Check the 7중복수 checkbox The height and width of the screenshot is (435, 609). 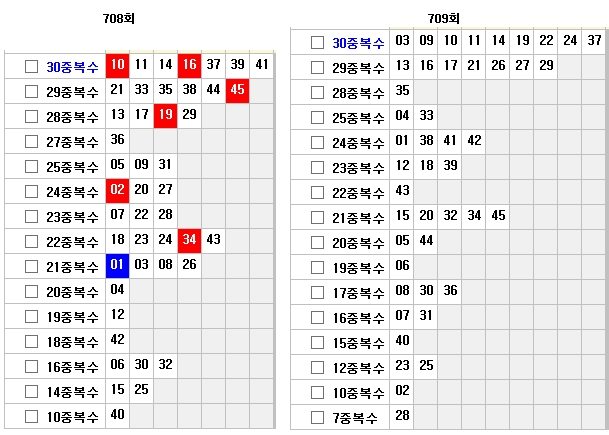coord(317,417)
